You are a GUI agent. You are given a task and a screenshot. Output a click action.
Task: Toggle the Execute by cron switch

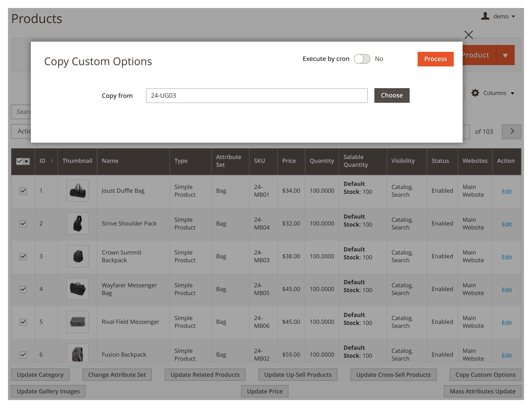(362, 59)
